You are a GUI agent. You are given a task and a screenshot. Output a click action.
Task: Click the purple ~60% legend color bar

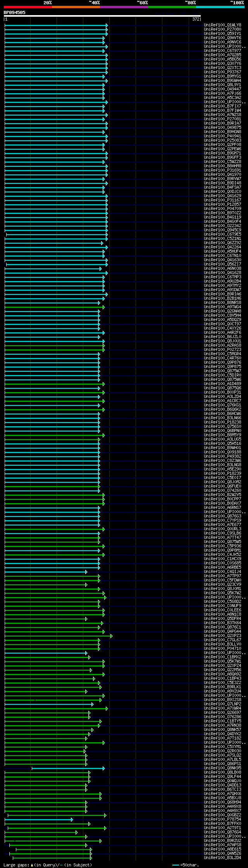click(124, 7)
